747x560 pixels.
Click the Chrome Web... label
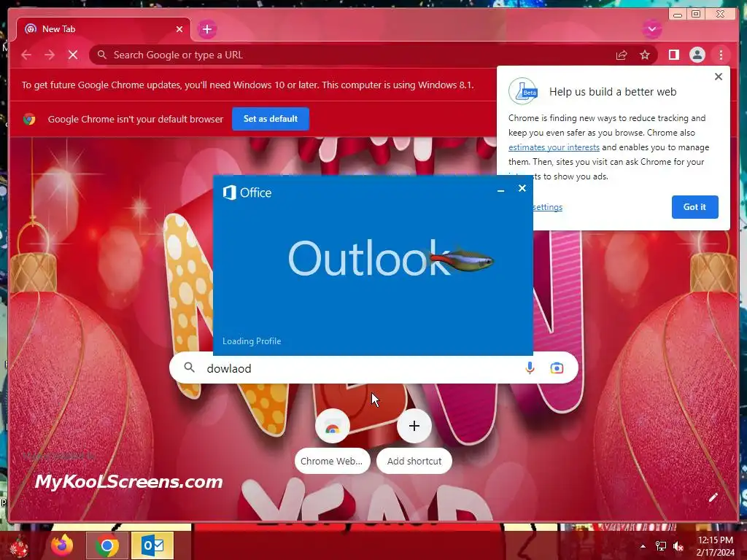tap(332, 461)
